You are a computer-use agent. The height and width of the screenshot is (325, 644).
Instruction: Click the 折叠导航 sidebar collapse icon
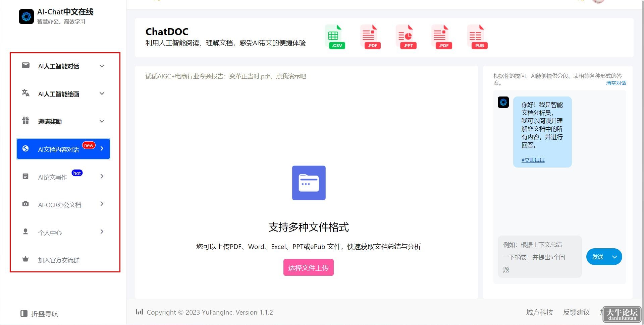click(x=24, y=314)
